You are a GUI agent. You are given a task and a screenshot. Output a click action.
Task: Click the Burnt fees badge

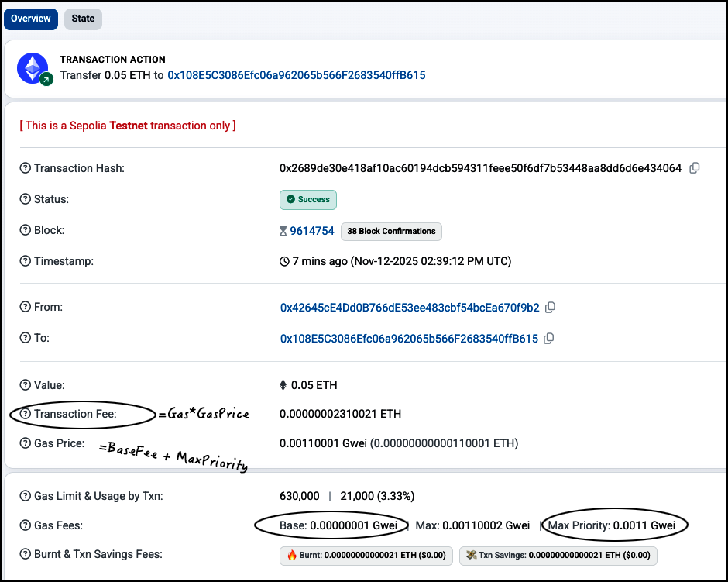(366, 555)
